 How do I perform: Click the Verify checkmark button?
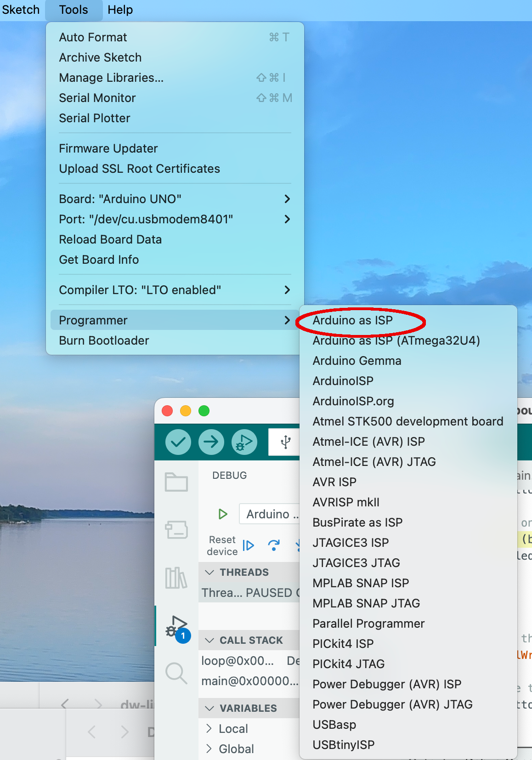[178, 442]
